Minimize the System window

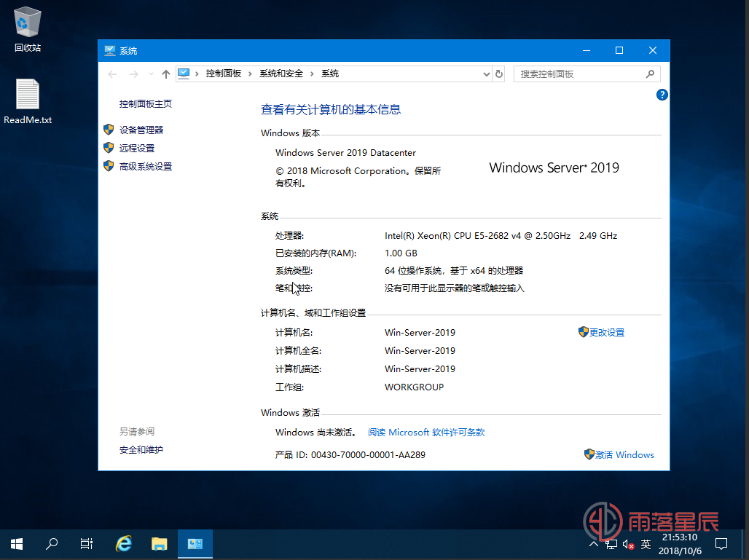point(587,50)
